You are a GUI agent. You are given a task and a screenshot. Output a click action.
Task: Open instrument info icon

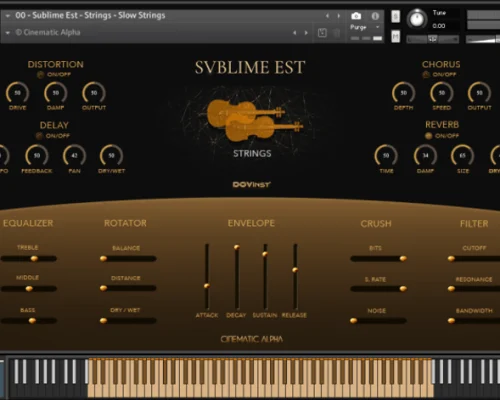coord(375,16)
